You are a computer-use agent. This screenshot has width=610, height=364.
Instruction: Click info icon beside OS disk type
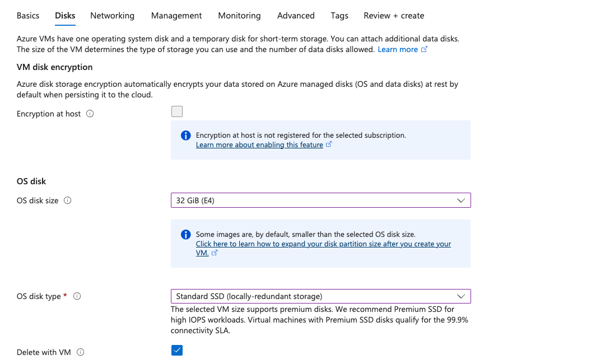77,296
